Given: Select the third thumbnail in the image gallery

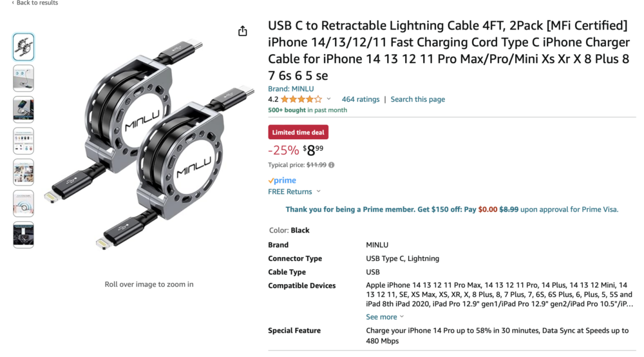Looking at the screenshot, I should (x=24, y=110).
